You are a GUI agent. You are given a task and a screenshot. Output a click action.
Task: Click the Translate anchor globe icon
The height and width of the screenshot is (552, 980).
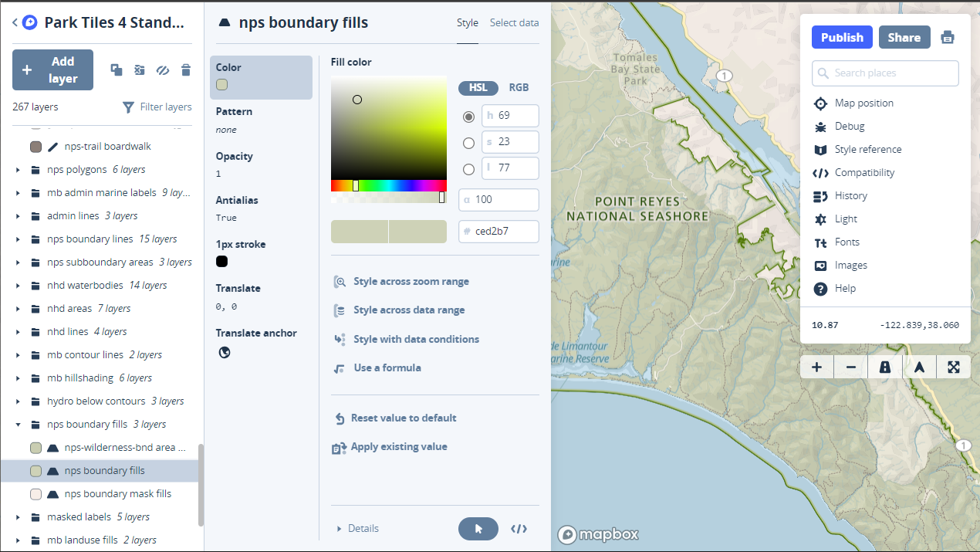click(x=224, y=353)
